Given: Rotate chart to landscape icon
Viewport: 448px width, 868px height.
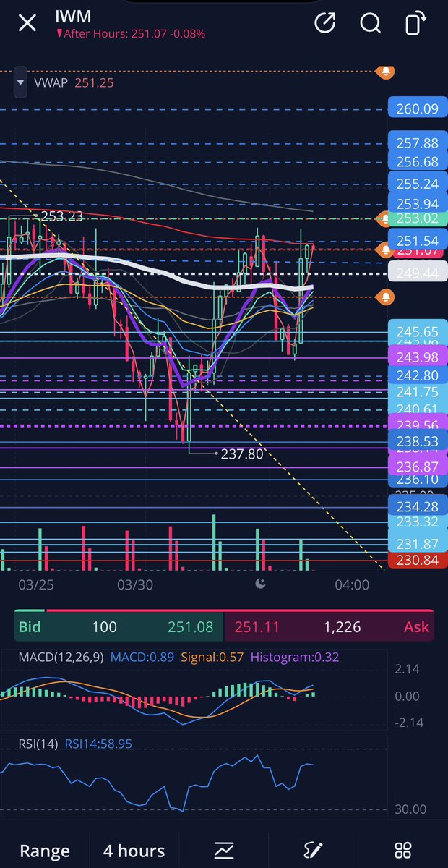Looking at the screenshot, I should click(415, 23).
